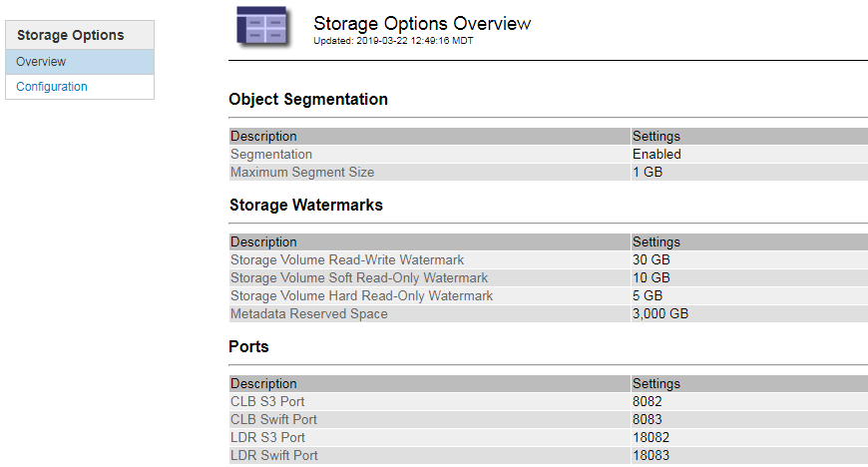Select the Segmentation row label
Screen dimensions: 868x467
pyautogui.click(x=271, y=155)
